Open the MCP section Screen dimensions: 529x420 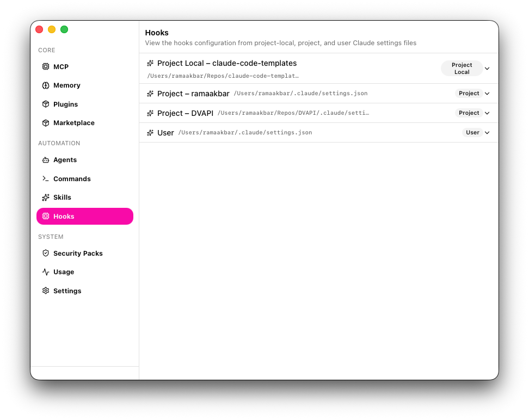[x=85, y=66]
